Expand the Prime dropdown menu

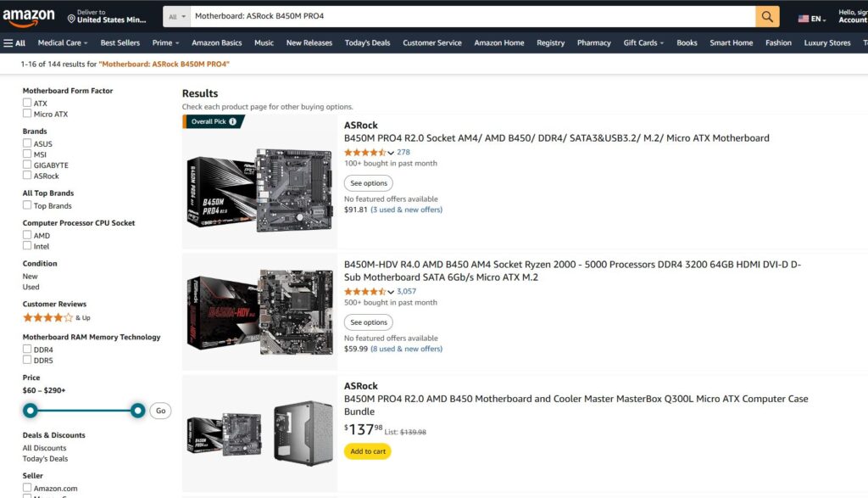(165, 43)
